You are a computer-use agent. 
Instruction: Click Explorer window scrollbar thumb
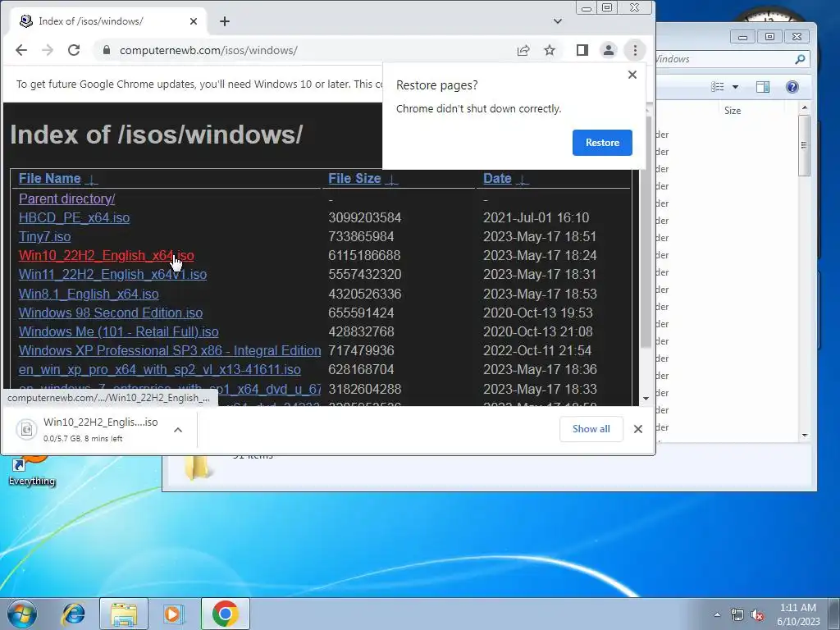coord(804,145)
